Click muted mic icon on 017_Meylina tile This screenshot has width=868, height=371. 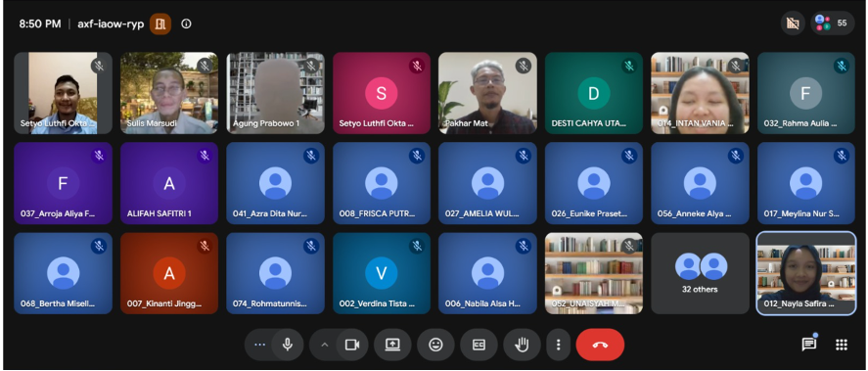842,156
